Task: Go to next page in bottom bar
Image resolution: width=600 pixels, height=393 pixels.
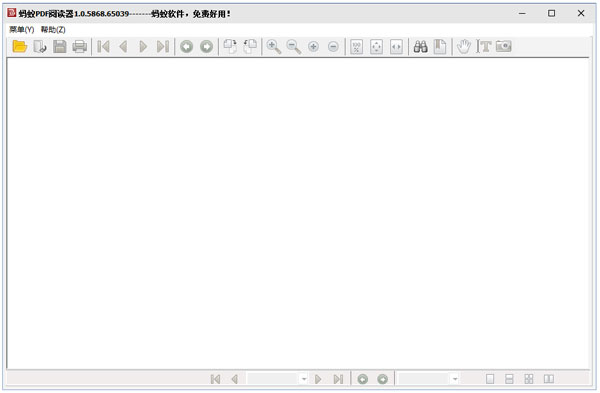Action: (318, 379)
